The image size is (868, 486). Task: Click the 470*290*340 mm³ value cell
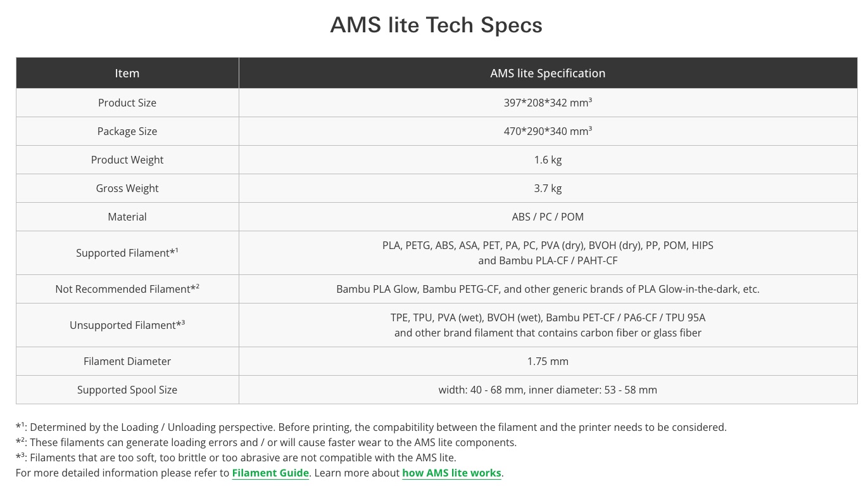(x=548, y=131)
